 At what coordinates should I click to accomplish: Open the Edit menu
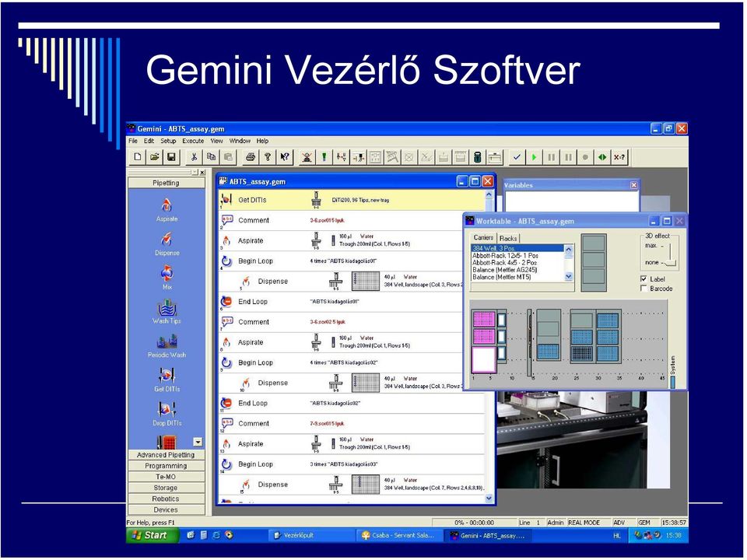pyautogui.click(x=149, y=141)
